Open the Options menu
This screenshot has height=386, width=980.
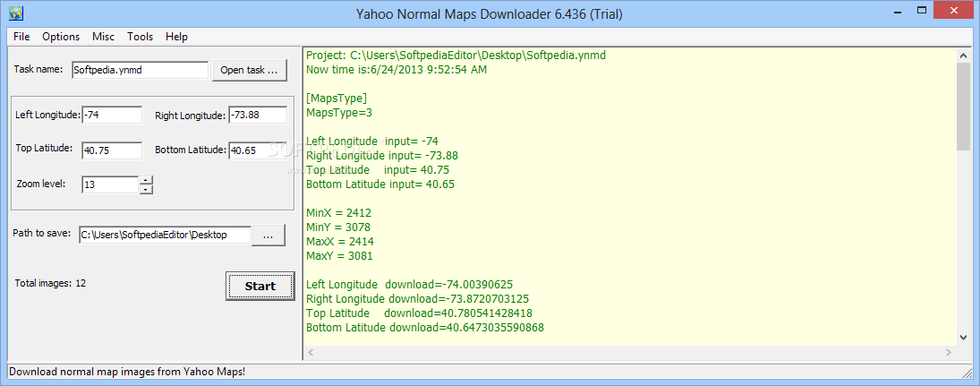pyautogui.click(x=61, y=37)
